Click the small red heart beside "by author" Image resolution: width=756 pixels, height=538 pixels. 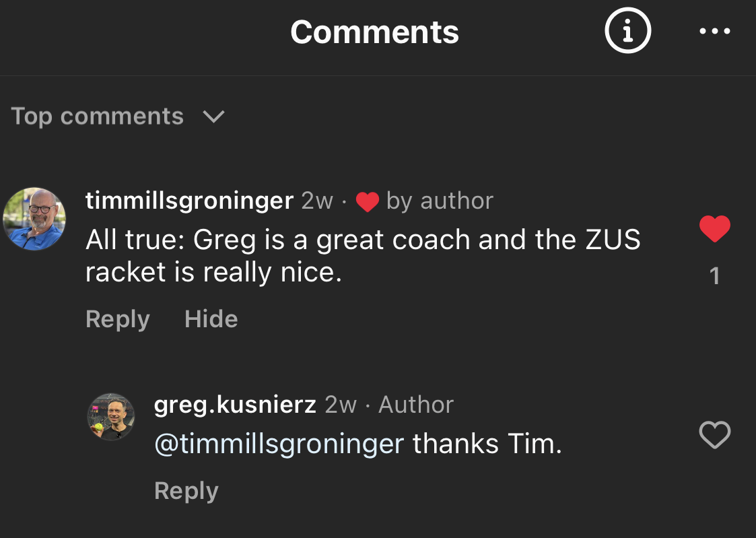367,201
